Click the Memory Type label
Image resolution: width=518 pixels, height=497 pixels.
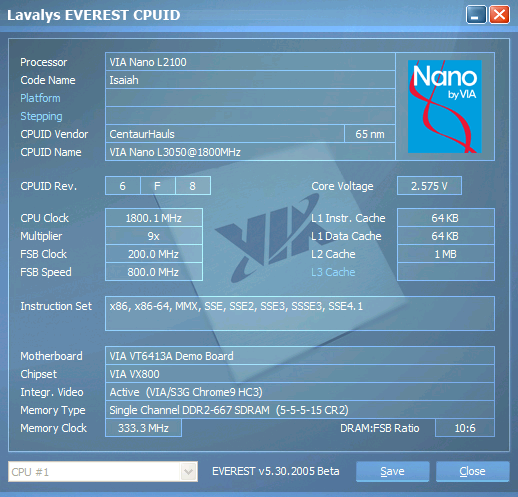coord(53,410)
